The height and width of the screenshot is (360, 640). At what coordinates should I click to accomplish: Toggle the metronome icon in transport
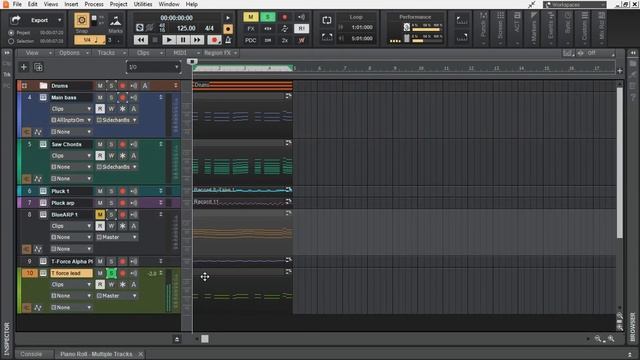228,40
